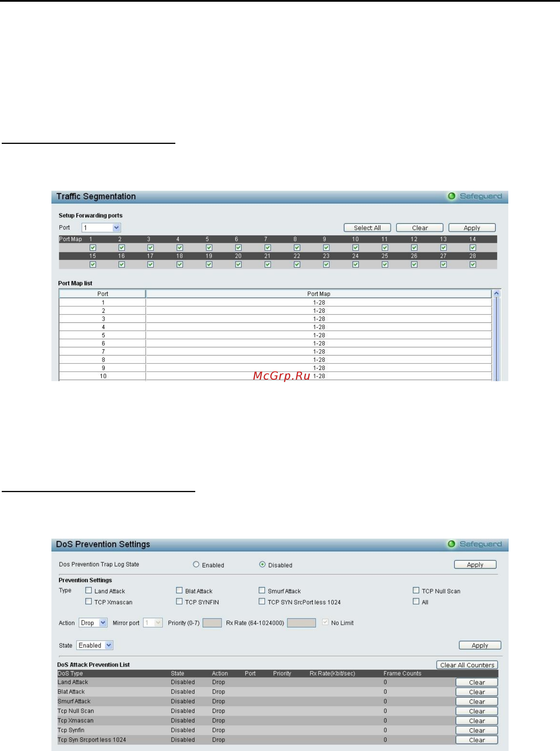Image resolution: width=560 pixels, height=751 pixels.
Task: Click the Port Map list scrollbar track
Action: pos(496,339)
